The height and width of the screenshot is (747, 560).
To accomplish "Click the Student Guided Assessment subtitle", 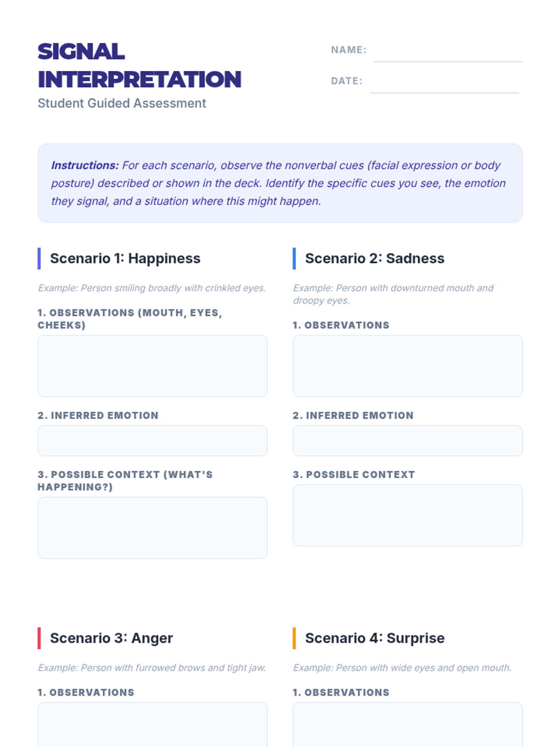I will coord(122,103).
